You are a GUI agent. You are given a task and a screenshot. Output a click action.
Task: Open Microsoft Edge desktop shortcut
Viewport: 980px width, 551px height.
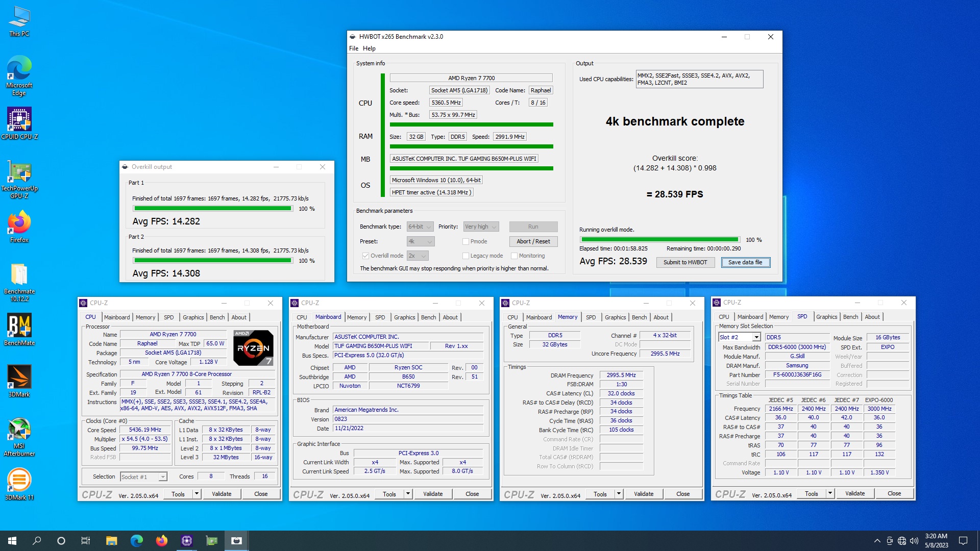click(x=19, y=76)
